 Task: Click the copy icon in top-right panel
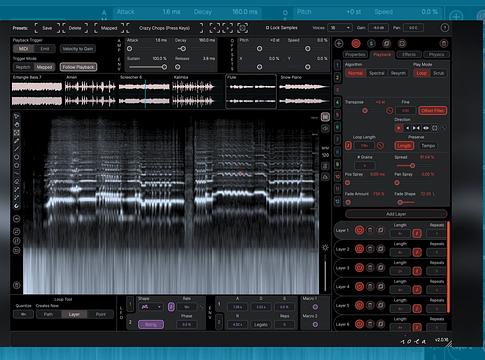click(387, 43)
